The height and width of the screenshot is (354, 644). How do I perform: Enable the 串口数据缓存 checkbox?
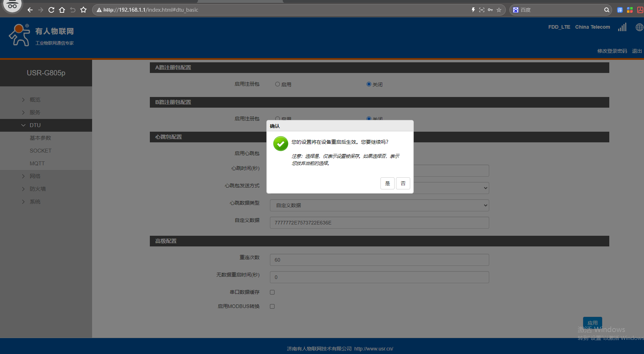point(272,292)
